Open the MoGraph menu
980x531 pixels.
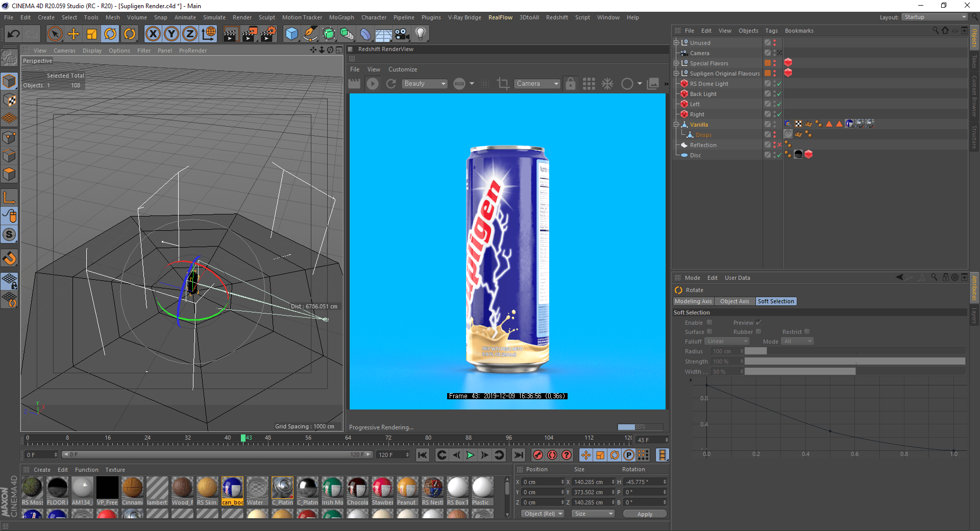click(x=341, y=17)
